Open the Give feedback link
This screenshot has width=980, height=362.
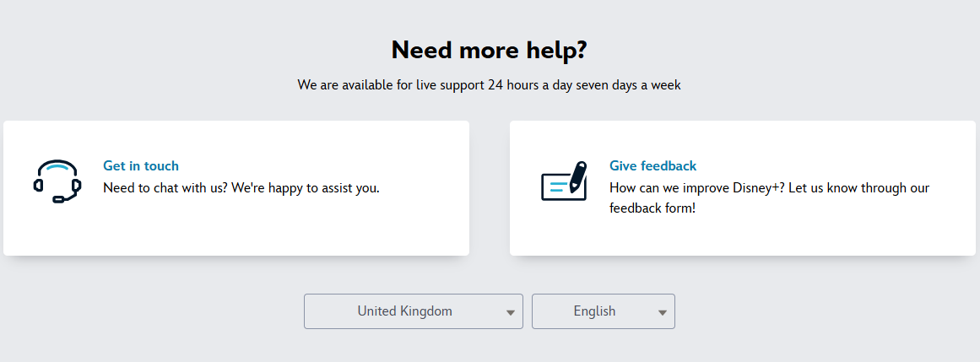coord(652,165)
